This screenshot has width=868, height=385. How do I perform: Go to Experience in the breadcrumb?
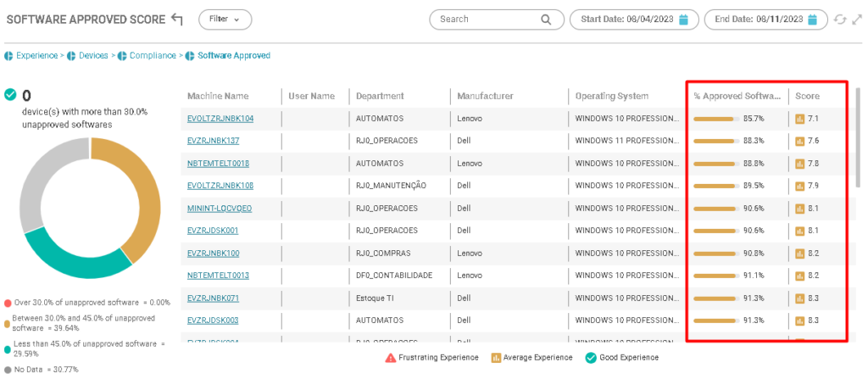pyautogui.click(x=36, y=56)
